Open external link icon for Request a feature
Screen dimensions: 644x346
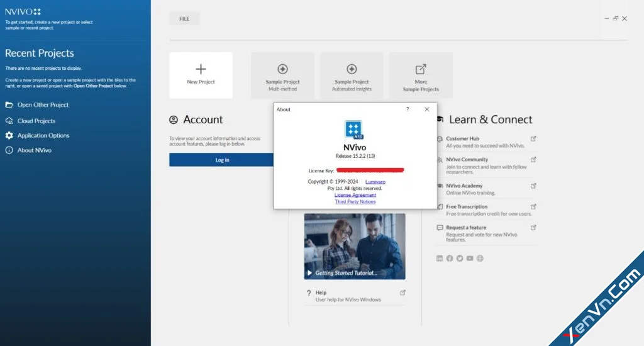(533, 228)
